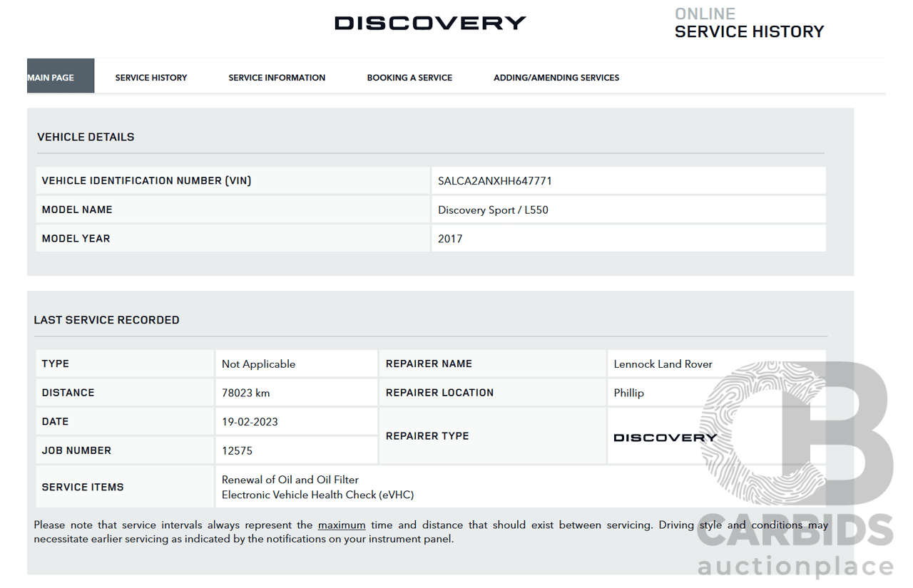Click the Discovery logo at page top
Screen dimensions: 913x588
pyautogui.click(x=430, y=23)
